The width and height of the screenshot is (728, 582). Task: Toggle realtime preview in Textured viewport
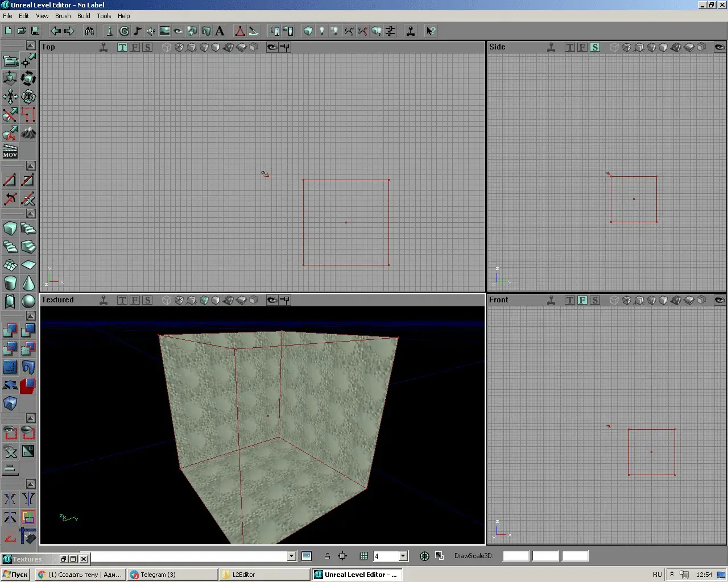[104, 300]
